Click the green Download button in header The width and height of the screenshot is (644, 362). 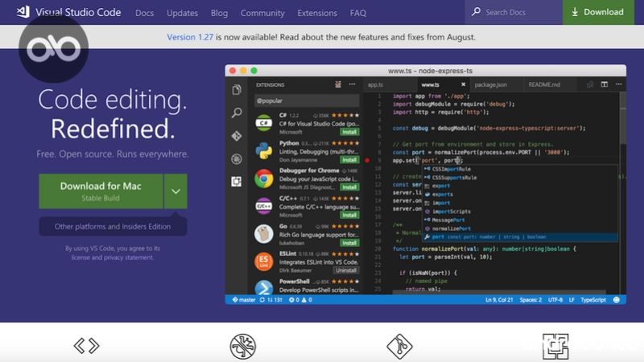598,12
